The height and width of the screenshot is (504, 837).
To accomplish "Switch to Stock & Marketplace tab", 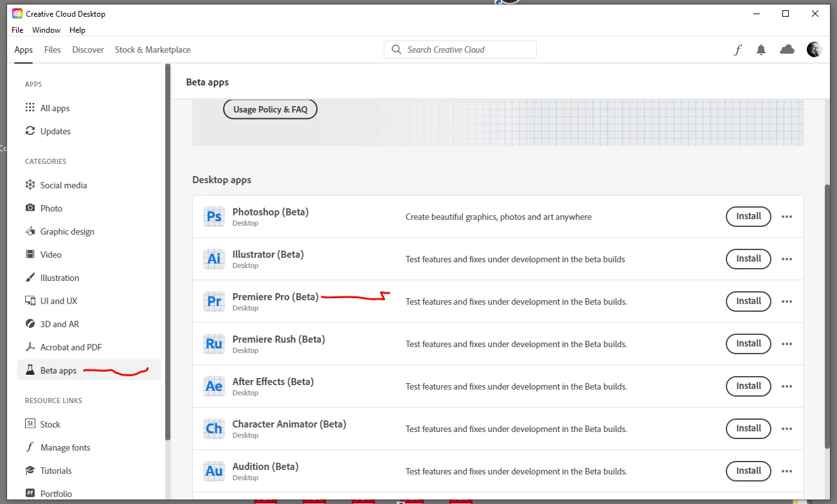I will point(152,50).
